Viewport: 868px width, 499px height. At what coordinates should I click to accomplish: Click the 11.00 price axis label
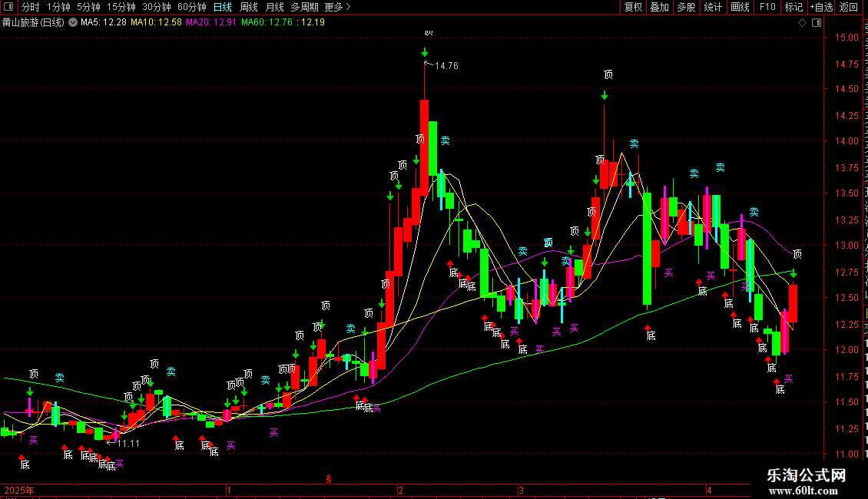[x=847, y=454]
